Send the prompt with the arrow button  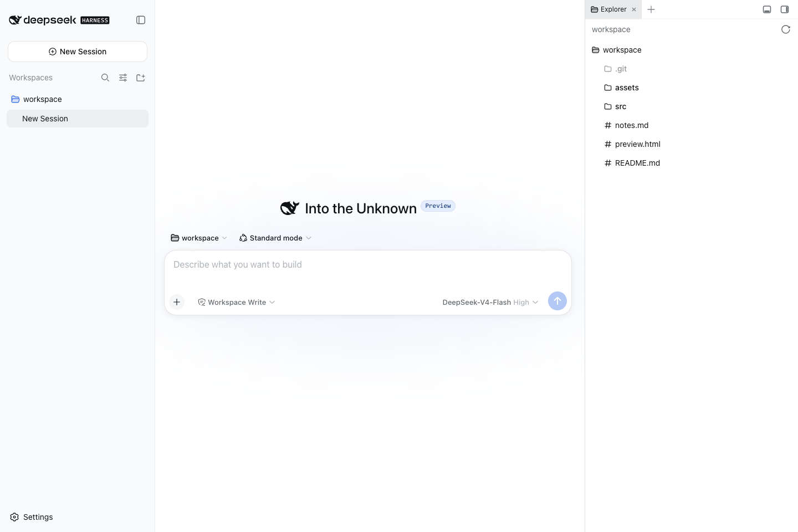point(557,301)
